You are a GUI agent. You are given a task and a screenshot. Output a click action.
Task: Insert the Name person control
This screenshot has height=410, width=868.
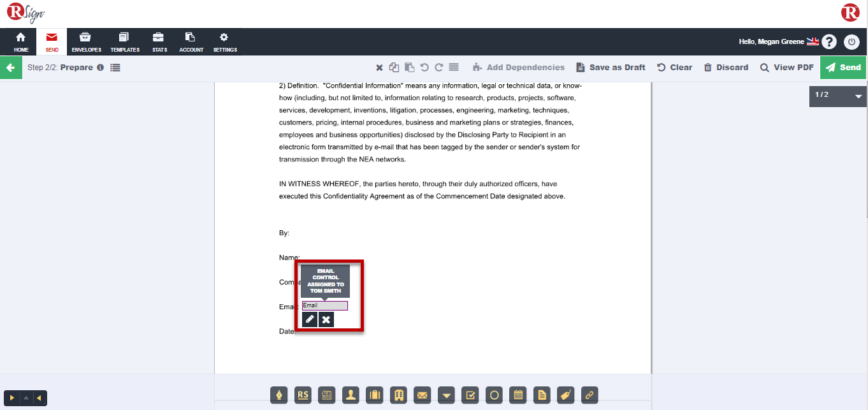pos(351,395)
